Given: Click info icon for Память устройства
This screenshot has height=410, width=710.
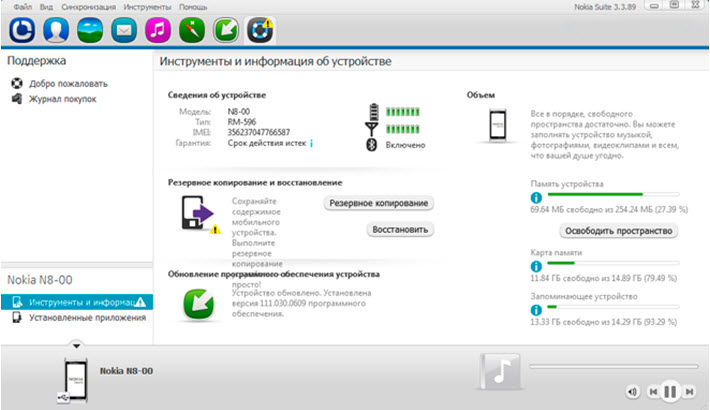Looking at the screenshot, I should click(x=536, y=198).
